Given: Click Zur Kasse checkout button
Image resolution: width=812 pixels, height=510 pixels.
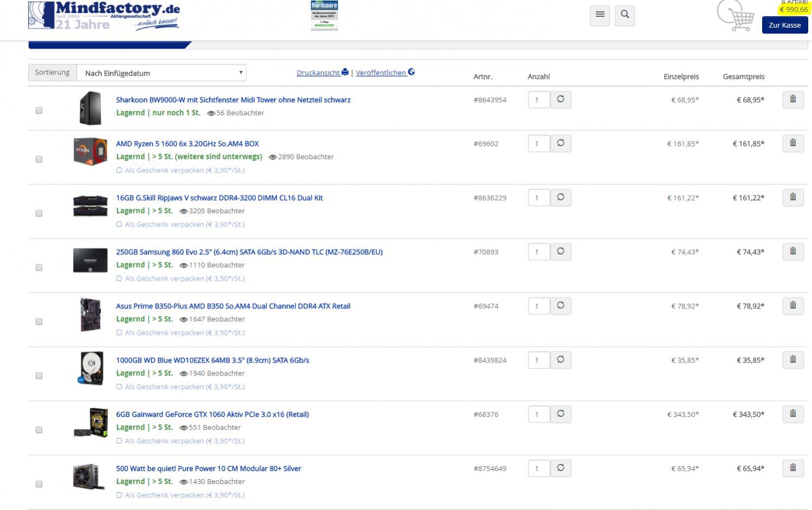Looking at the screenshot, I should click(x=784, y=25).
